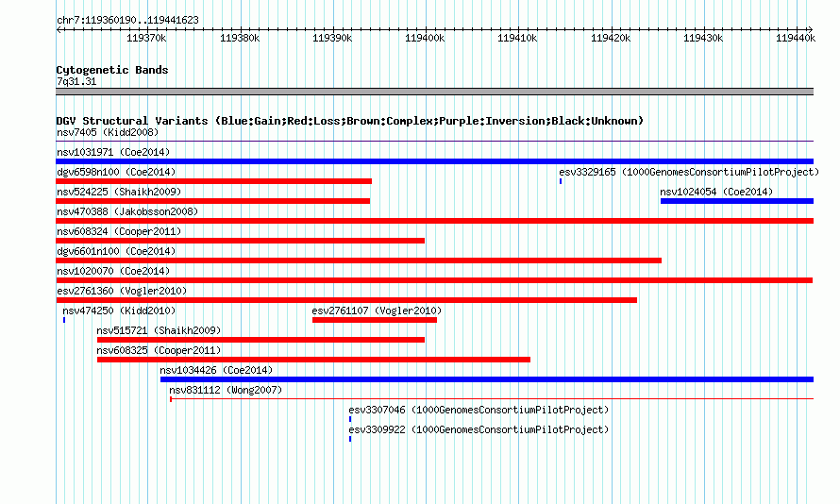Open esv3309922 variant label
The height and width of the screenshot is (504, 840).
479,429
